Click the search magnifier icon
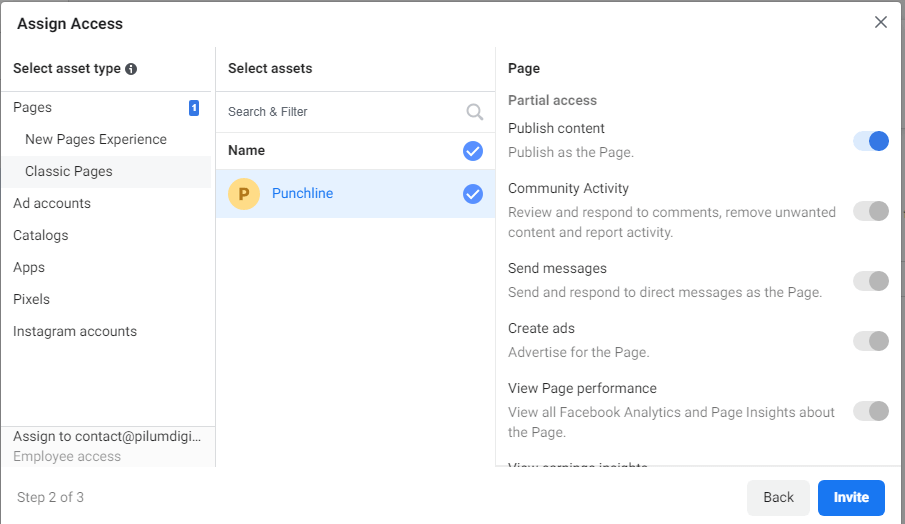905x524 pixels. tap(475, 112)
